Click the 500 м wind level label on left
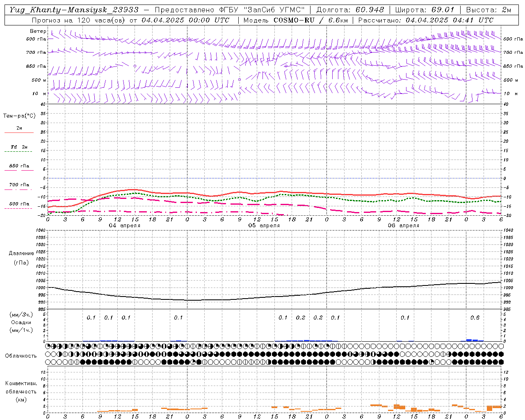 click(39, 80)
